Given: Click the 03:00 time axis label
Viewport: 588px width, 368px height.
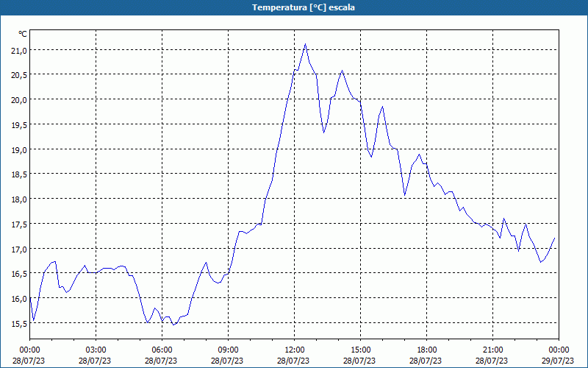Looking at the screenshot, I should (96, 350).
